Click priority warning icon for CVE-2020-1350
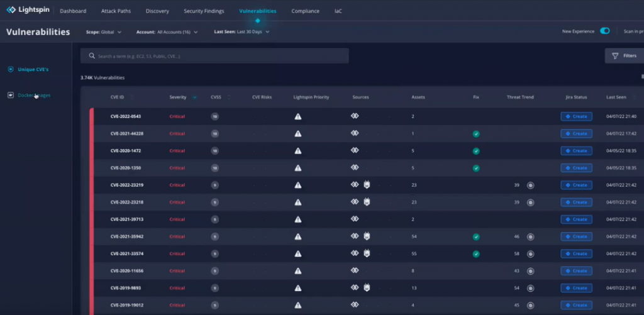The image size is (644, 315). [x=297, y=168]
